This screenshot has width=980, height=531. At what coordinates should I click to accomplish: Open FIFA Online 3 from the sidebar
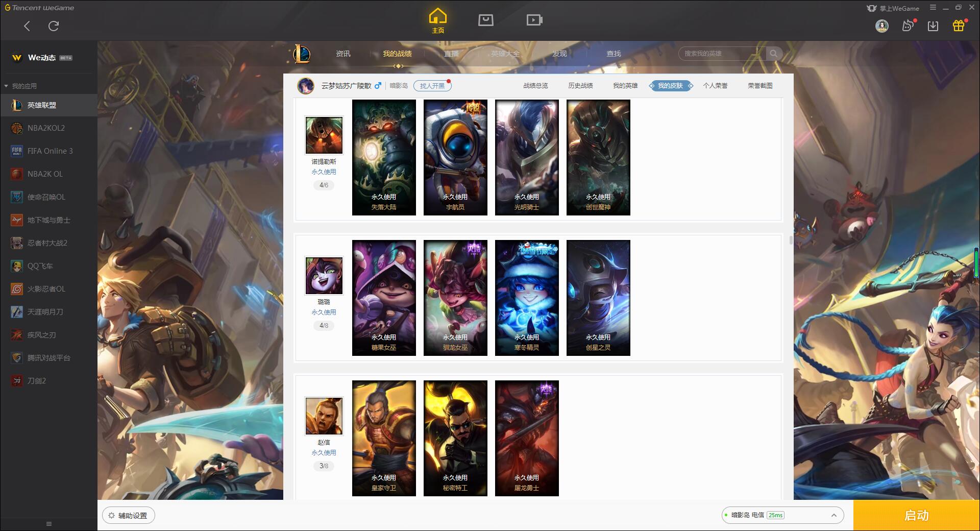tap(48, 151)
